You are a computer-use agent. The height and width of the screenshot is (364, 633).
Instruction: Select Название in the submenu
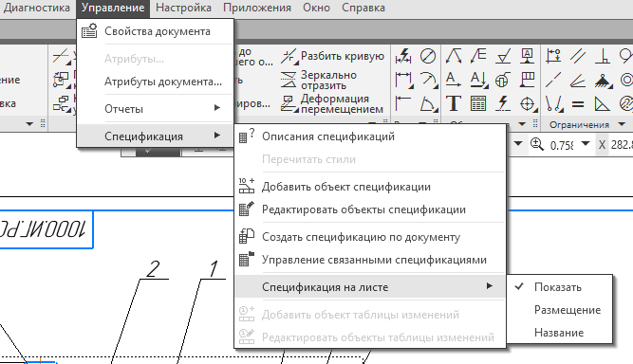(x=560, y=333)
